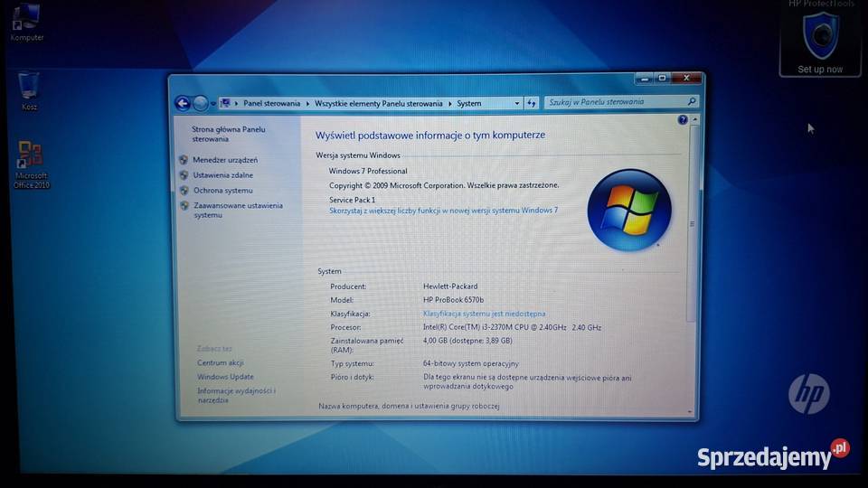Click shield icon beside Zaawansowane ustawienia systemu

coord(184,205)
